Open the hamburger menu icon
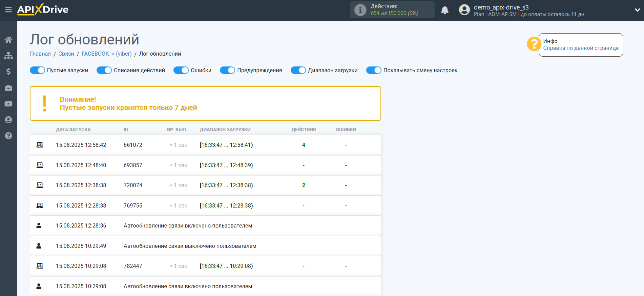 point(8,10)
